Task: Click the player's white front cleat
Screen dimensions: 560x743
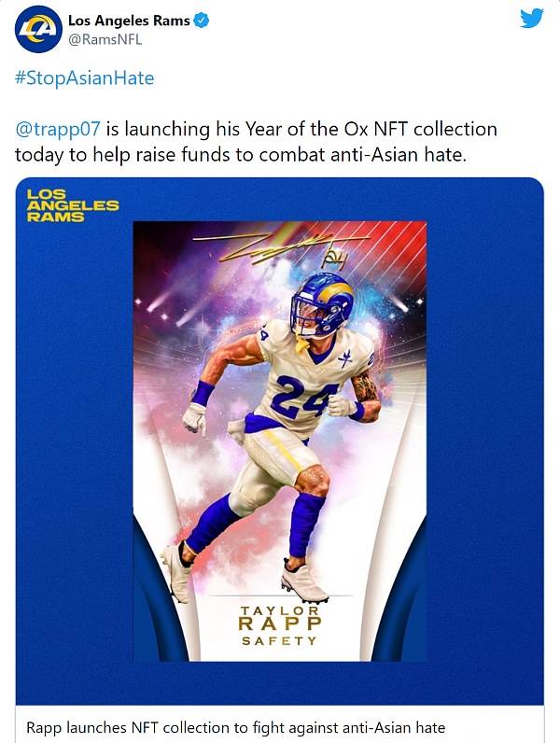Action: [x=304, y=583]
